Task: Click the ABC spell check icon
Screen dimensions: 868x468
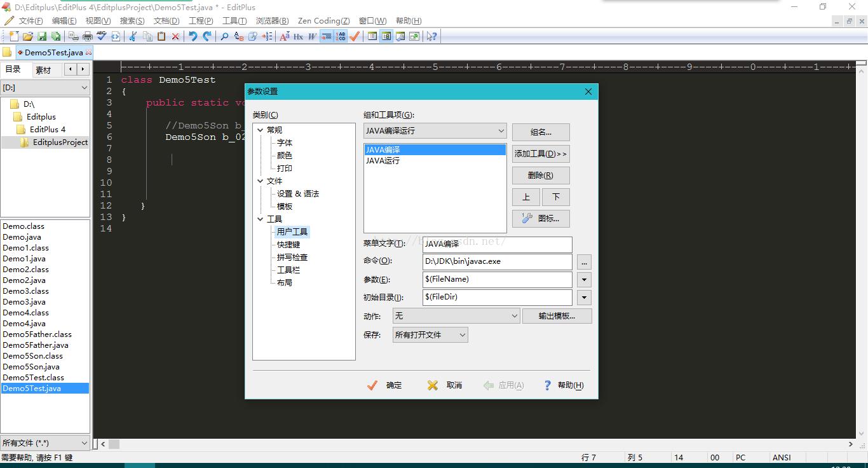Action: [102, 36]
